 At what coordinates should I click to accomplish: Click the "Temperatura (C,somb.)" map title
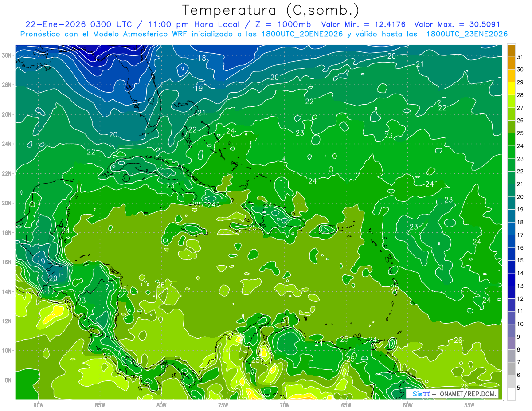pyautogui.click(x=271, y=10)
